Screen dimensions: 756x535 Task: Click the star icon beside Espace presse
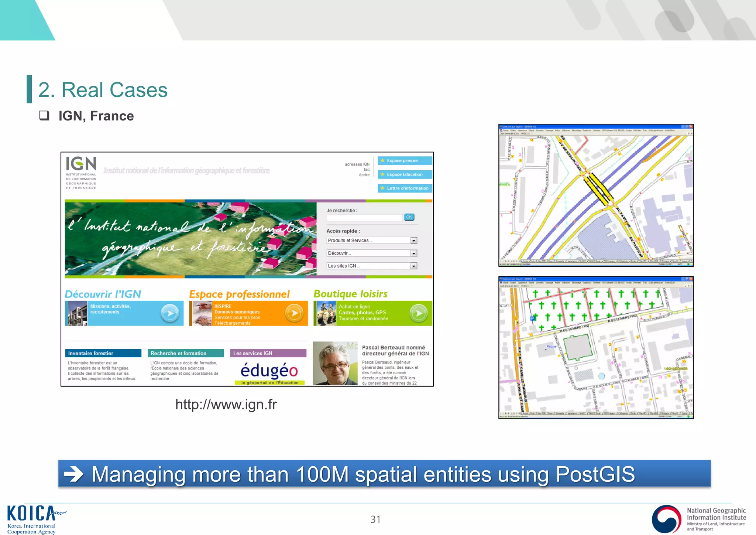click(383, 161)
